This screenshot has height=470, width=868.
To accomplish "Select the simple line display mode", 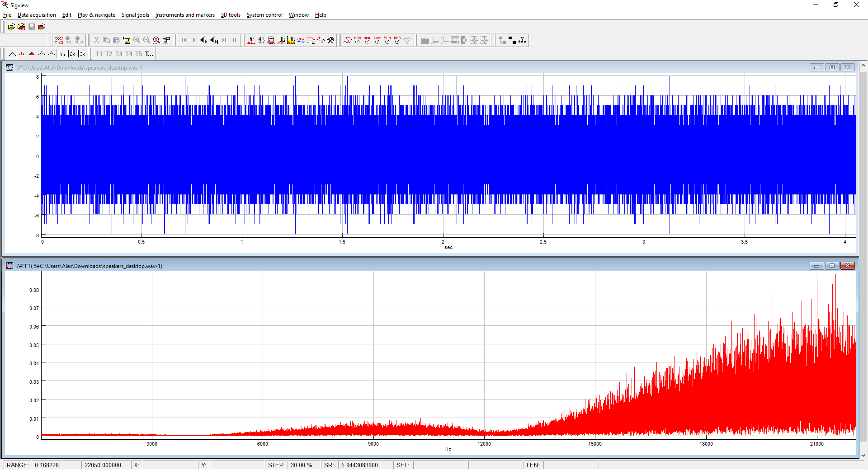I will click(x=12, y=54).
